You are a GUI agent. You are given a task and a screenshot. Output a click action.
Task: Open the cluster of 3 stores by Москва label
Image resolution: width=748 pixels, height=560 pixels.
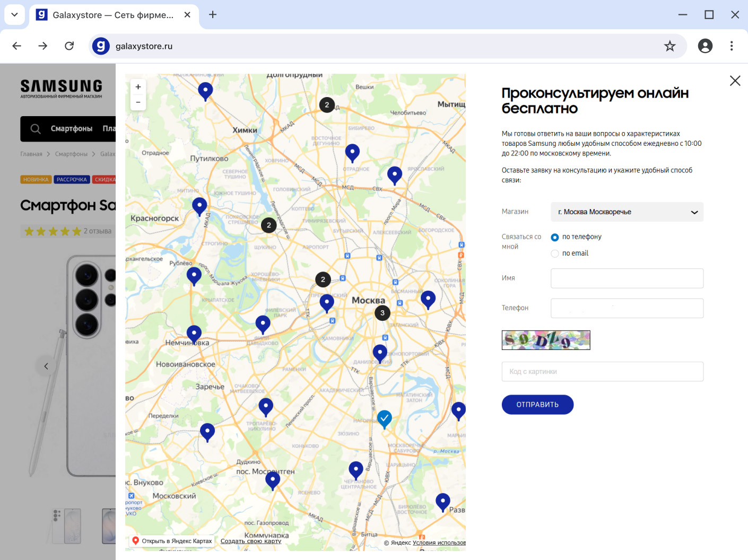pyautogui.click(x=382, y=313)
